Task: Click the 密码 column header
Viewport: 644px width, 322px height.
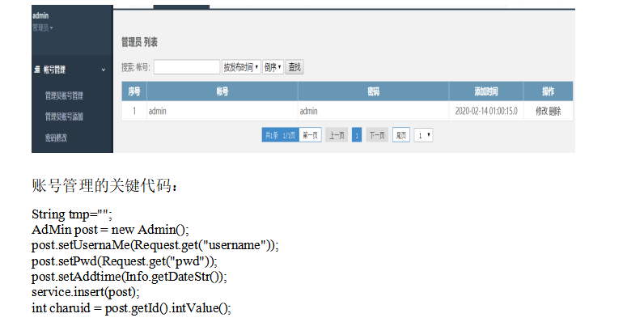Action: 373,91
